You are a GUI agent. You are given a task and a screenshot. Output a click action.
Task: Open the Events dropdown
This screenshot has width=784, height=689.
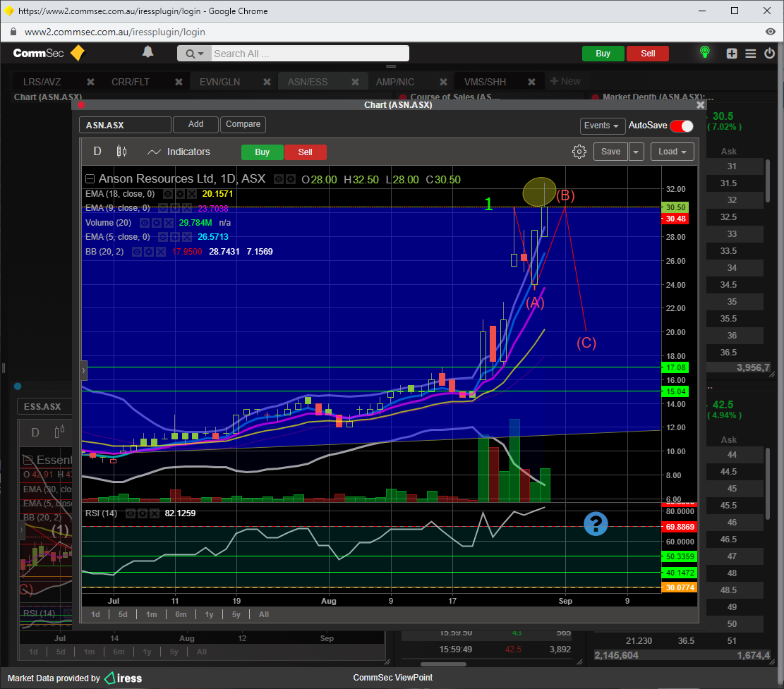click(602, 126)
